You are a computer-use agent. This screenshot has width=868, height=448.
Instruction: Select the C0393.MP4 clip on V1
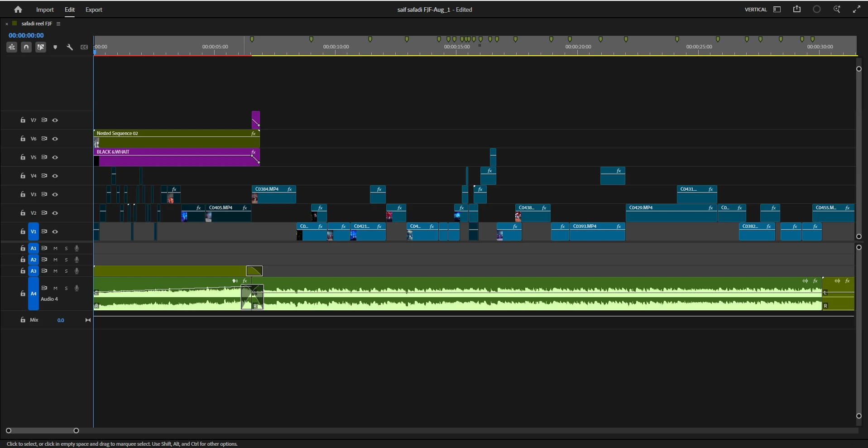pyautogui.click(x=597, y=231)
